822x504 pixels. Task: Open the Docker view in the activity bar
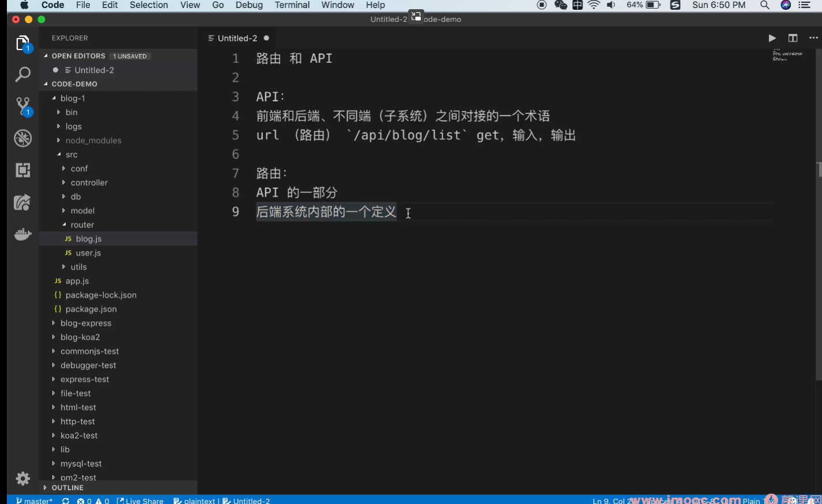point(22,233)
